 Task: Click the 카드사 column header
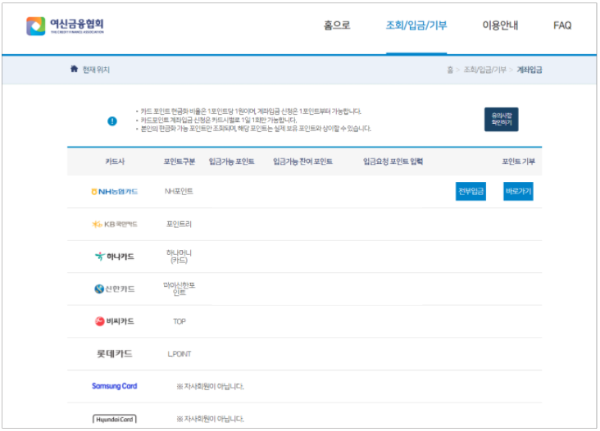point(115,162)
